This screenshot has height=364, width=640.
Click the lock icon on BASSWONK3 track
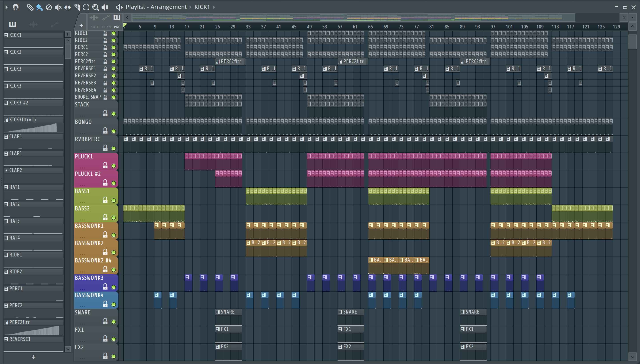coord(105,286)
